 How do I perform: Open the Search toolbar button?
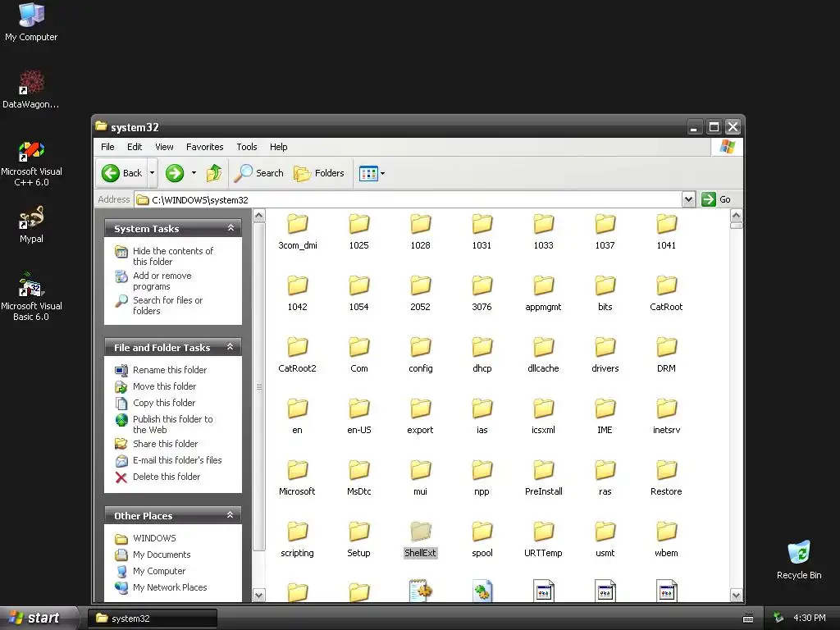coord(259,173)
